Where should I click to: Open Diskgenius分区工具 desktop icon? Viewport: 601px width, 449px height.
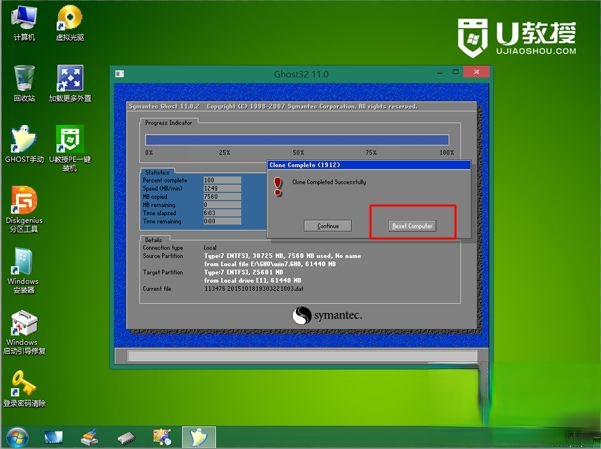pos(24,209)
